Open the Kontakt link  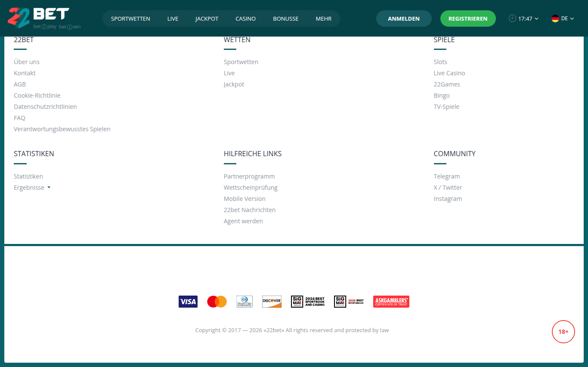pos(25,73)
